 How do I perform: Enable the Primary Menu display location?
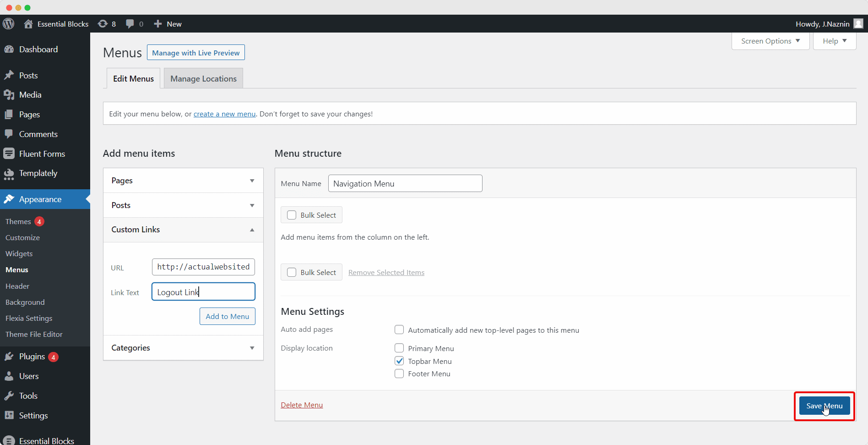[x=399, y=348]
